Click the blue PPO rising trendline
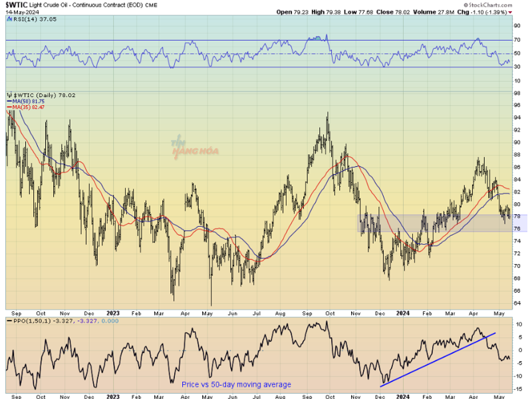The height and width of the screenshot is (399, 532). 438,360
